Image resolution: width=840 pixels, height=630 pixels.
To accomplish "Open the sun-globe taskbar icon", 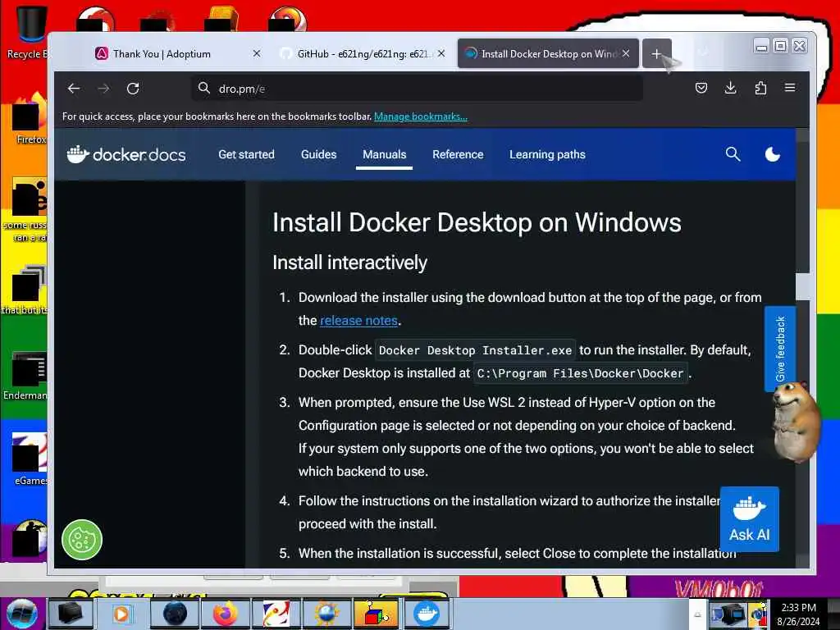I will point(326,614).
